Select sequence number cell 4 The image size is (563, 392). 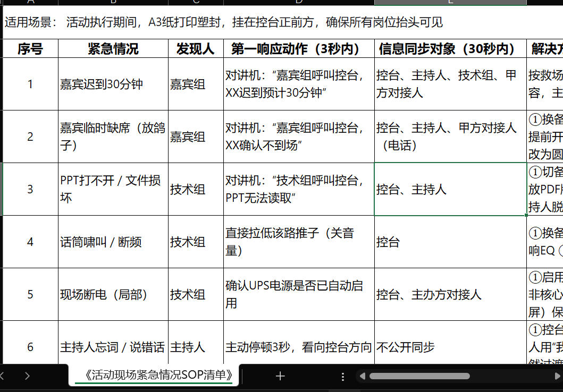[30, 242]
